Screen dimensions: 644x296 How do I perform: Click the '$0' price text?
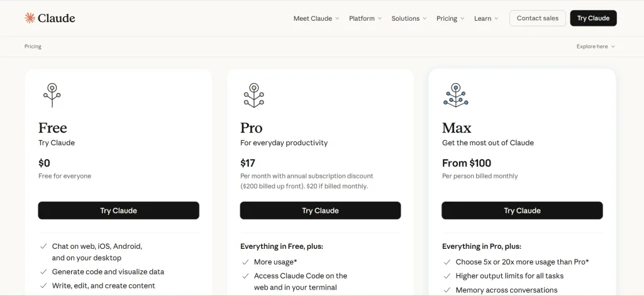point(45,163)
